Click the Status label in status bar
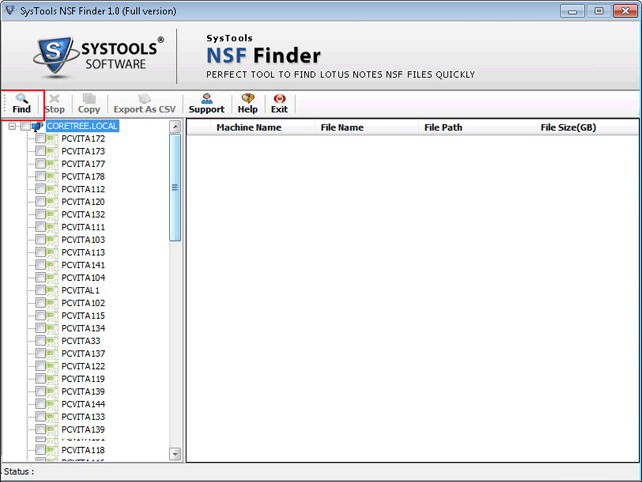Screen dimensions: 642x482 [19, 472]
